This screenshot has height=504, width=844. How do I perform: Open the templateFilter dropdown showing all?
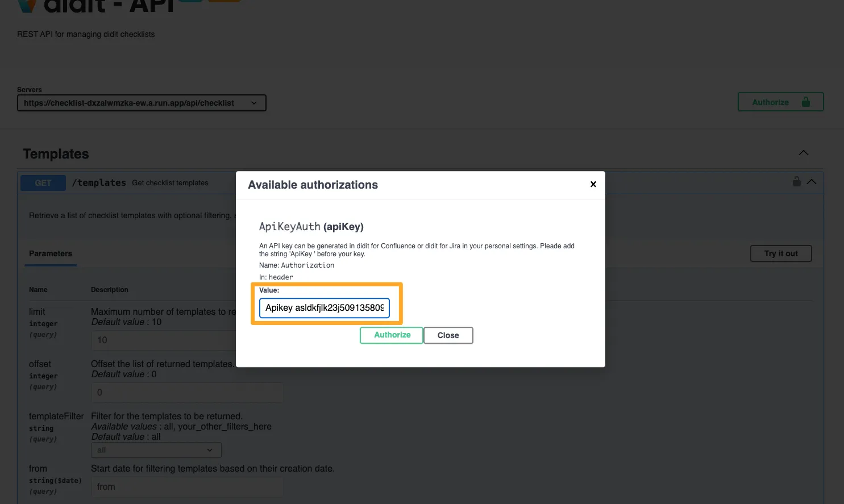156,450
